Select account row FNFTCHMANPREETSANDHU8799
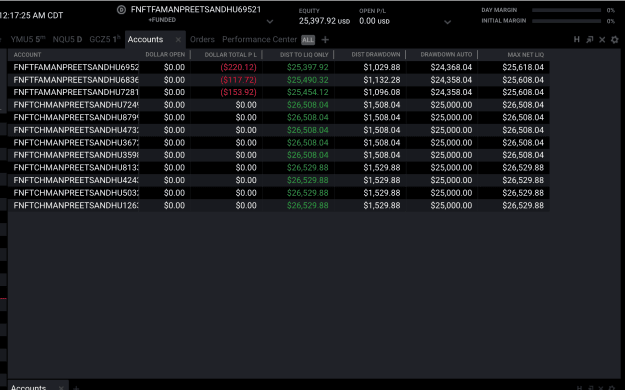This screenshot has width=625, height=390. (x=279, y=117)
